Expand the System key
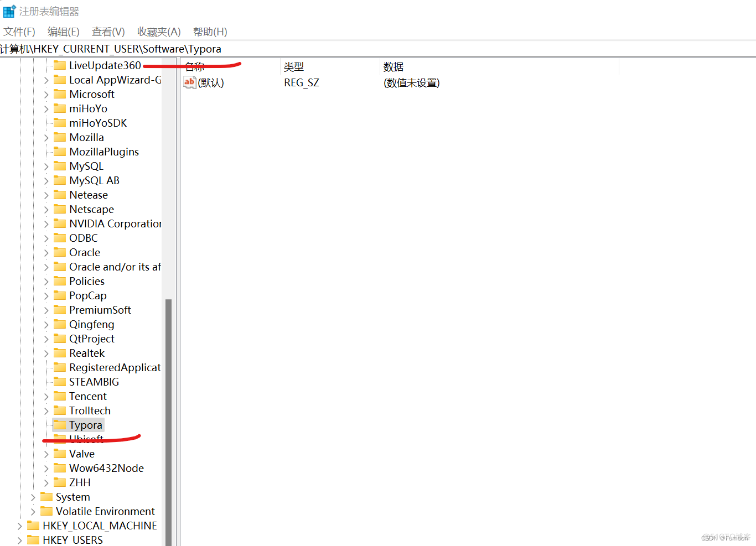 (x=33, y=497)
